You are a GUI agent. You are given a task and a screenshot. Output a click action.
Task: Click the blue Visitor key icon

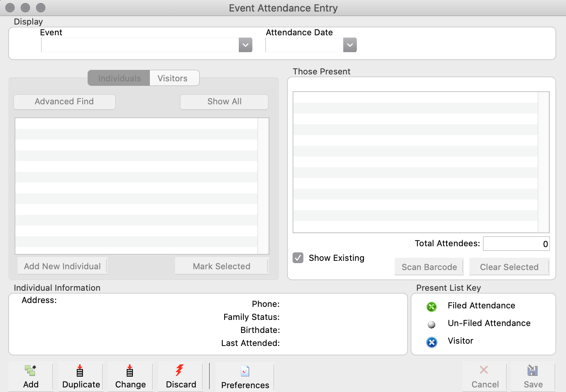[431, 342]
